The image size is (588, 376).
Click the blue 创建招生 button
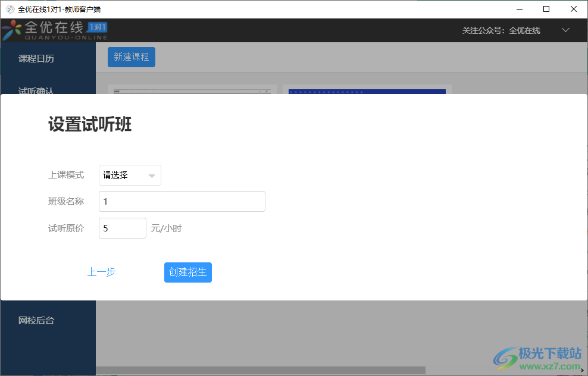pos(187,272)
